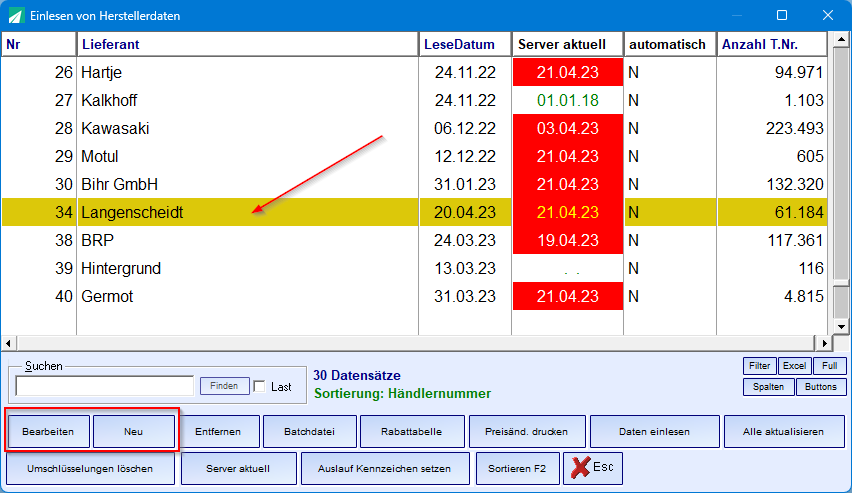Click Kawasaki's red 03.04.23 server date
This screenshot has height=493, width=852.
[x=568, y=128]
